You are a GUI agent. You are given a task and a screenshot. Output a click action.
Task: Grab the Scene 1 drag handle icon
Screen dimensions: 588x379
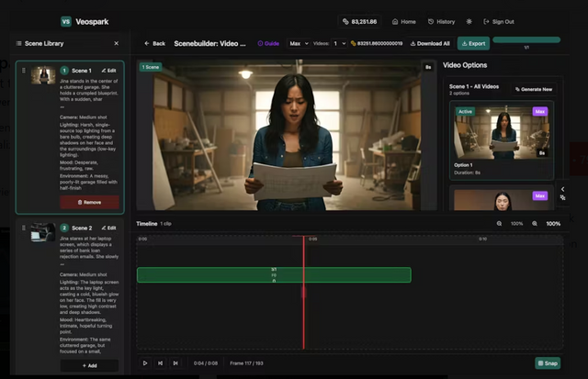coord(24,71)
